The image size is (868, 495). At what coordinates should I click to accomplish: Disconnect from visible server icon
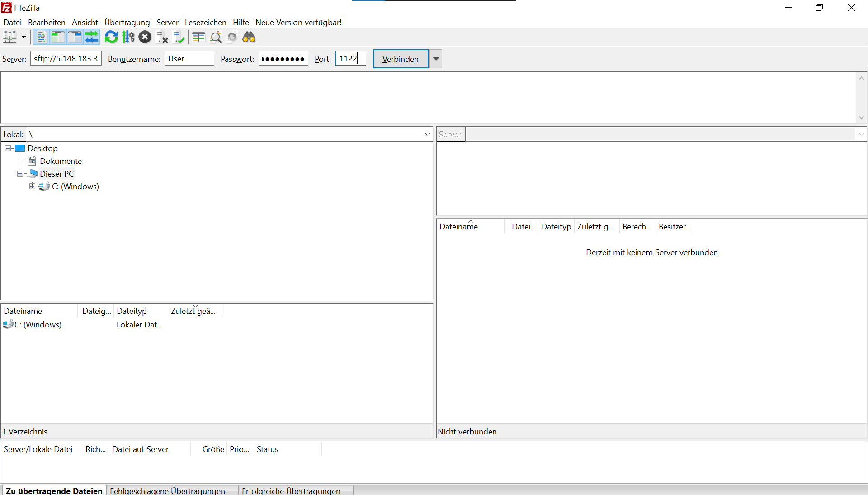coord(162,37)
